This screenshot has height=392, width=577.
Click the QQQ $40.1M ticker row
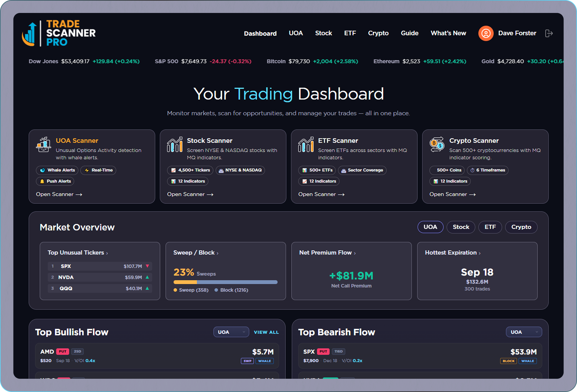100,288
